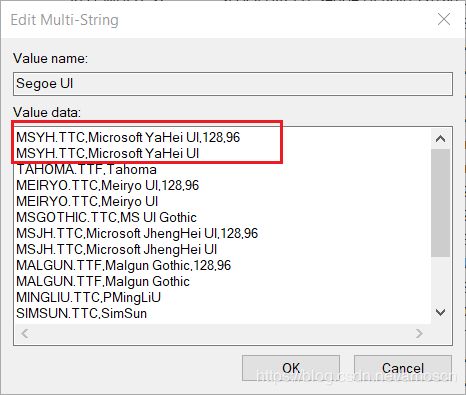Click the MSGOTHIC.TTC,MS UI Gothic line

tap(106, 217)
